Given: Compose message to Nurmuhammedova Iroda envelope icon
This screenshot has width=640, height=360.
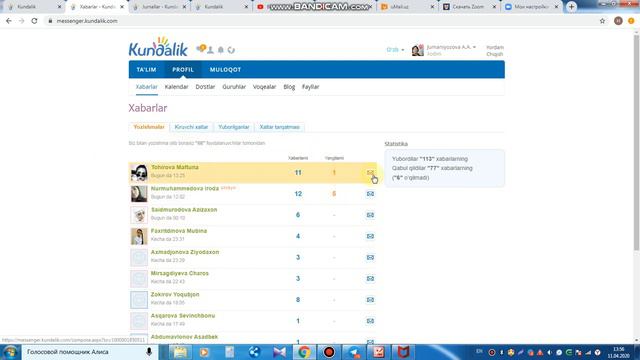Looking at the screenshot, I should coord(370,194).
